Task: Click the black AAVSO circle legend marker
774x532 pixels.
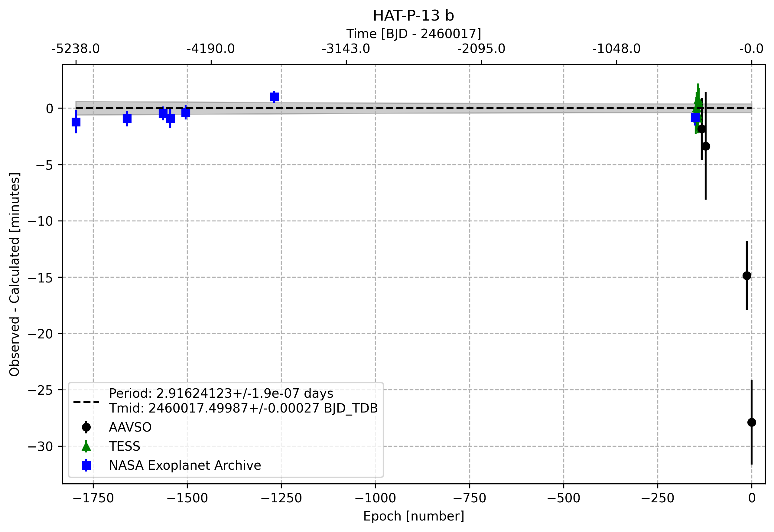Action: (86, 427)
